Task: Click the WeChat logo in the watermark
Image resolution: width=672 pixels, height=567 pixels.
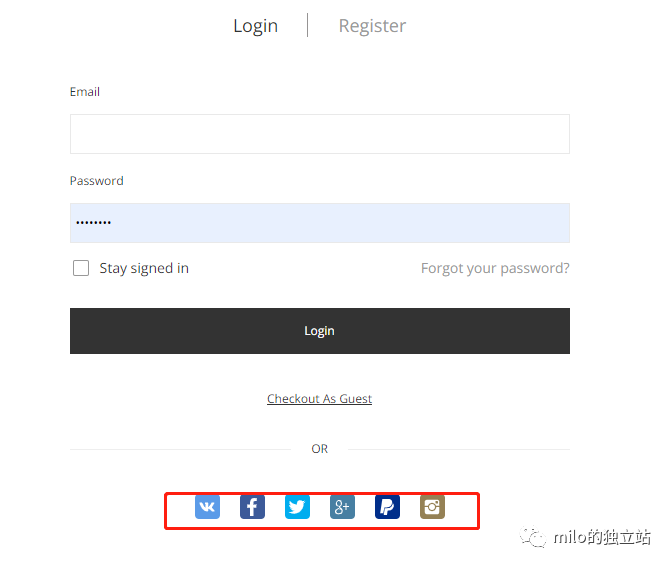Action: 533,537
